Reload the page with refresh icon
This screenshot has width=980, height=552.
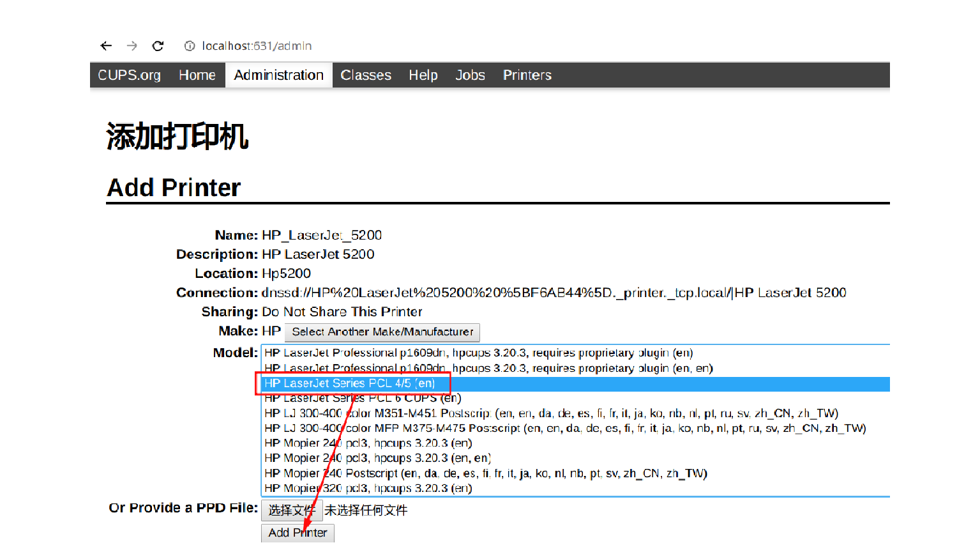pos(158,46)
